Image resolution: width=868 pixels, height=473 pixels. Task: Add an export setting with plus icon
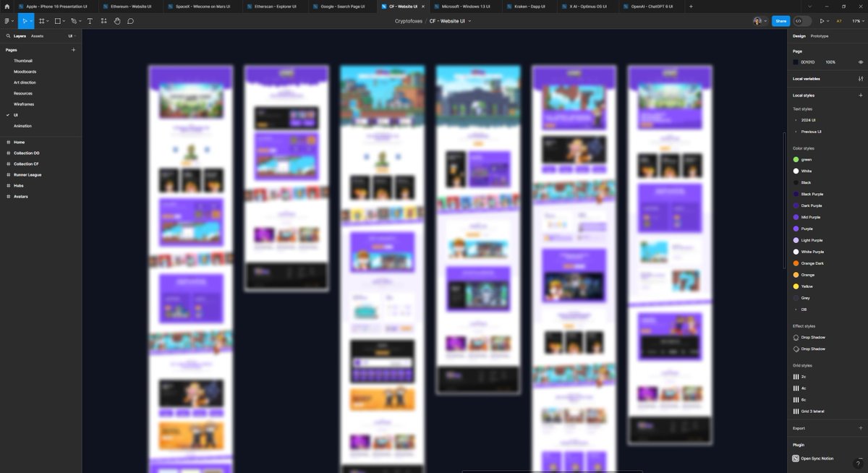860,428
